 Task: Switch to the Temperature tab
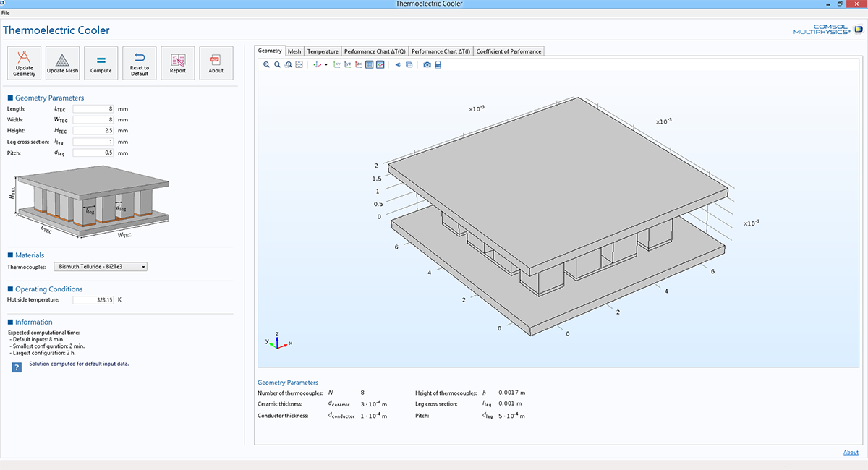(x=322, y=51)
